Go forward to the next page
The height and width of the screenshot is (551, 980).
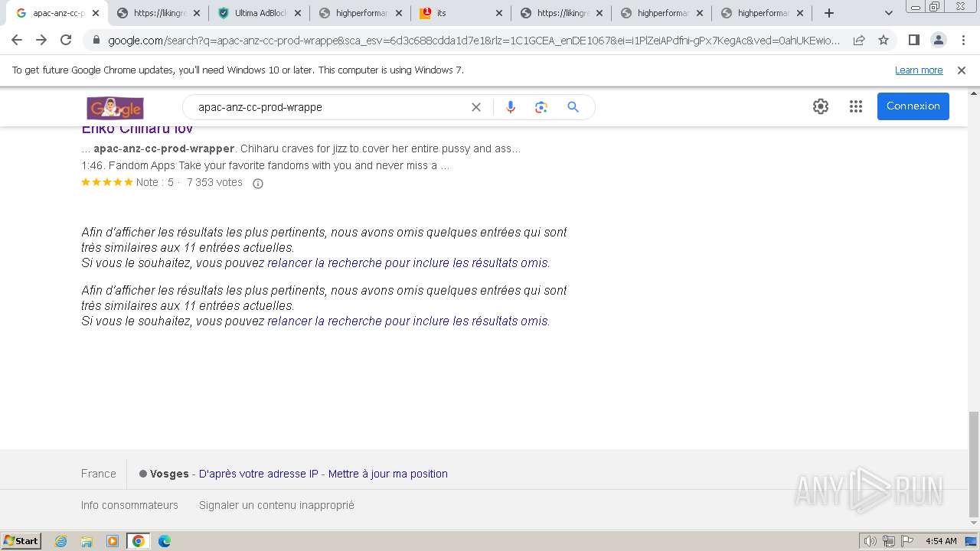click(x=41, y=41)
